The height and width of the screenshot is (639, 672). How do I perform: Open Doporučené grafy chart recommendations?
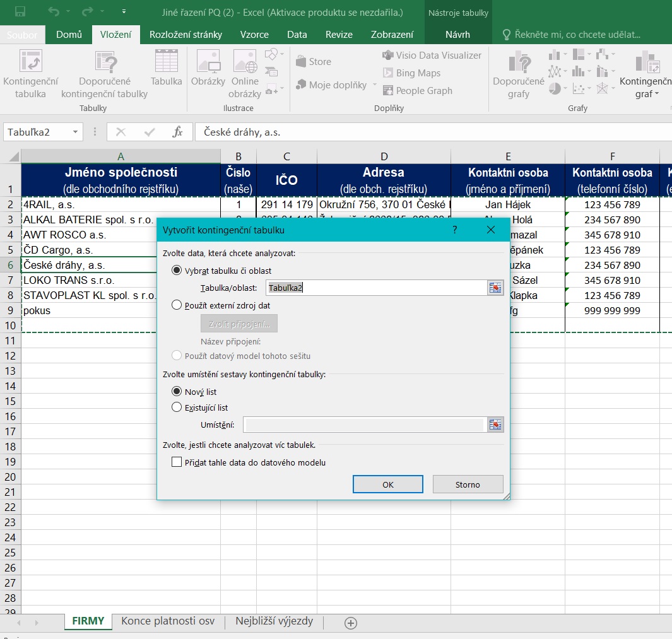tap(518, 74)
